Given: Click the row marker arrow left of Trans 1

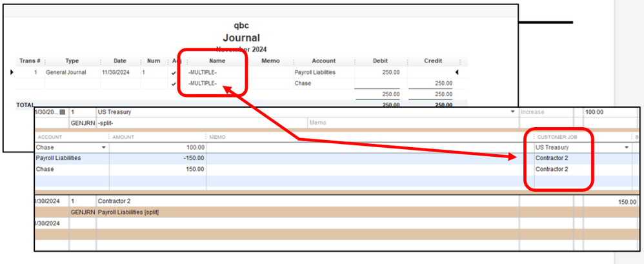Looking at the screenshot, I should pos(12,72).
